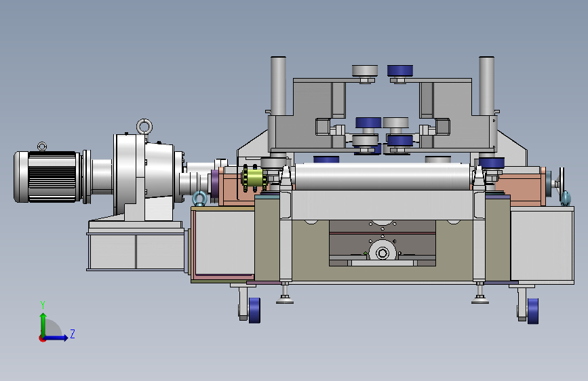Click the green Y axis arrow of the triad

[x=43, y=324]
